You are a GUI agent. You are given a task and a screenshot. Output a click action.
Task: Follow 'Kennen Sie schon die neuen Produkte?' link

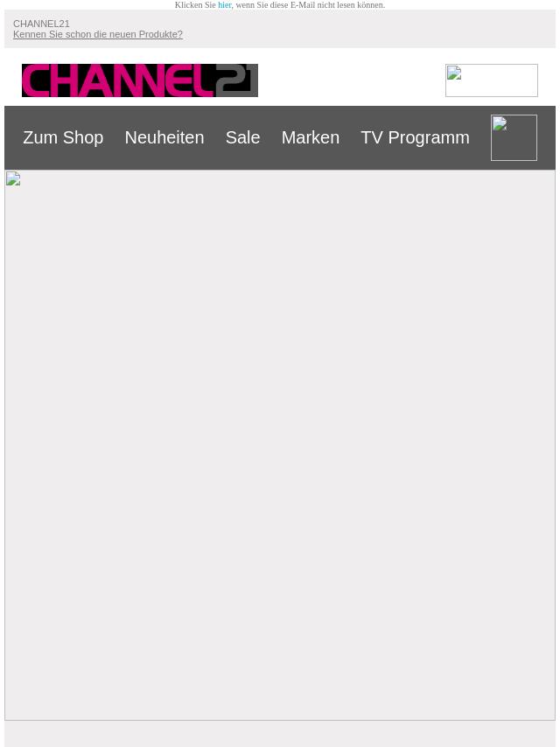98,34
